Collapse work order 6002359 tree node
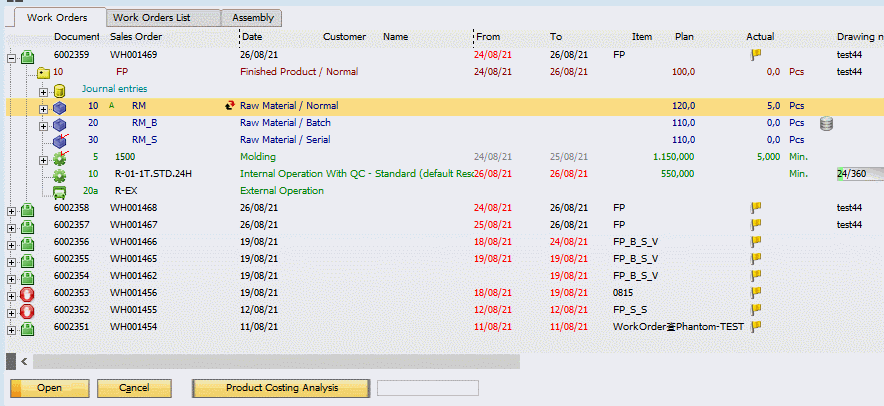The height and width of the screenshot is (406, 884). (11, 57)
